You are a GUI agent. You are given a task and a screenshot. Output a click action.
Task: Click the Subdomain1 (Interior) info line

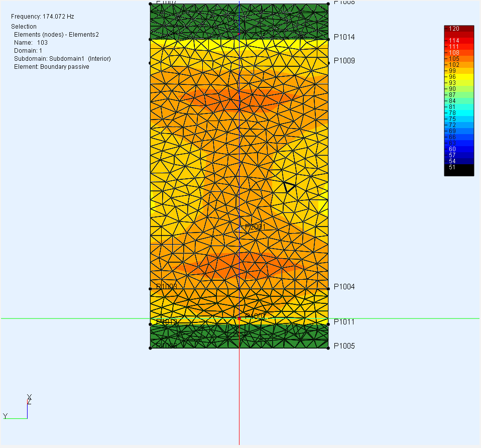(62, 59)
